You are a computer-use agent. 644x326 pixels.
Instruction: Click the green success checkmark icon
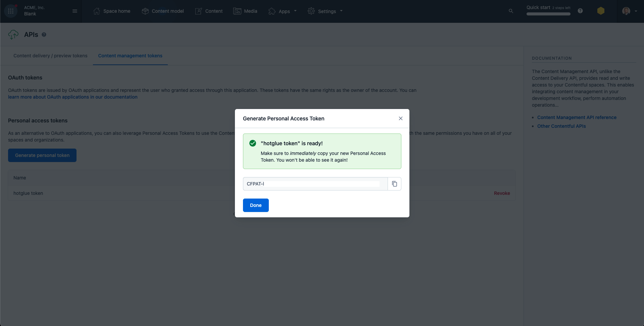point(253,143)
